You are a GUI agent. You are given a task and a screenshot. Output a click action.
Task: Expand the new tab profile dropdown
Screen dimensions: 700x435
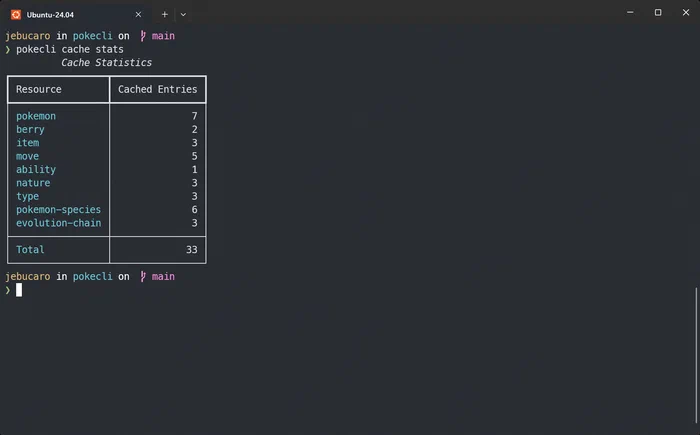183,15
